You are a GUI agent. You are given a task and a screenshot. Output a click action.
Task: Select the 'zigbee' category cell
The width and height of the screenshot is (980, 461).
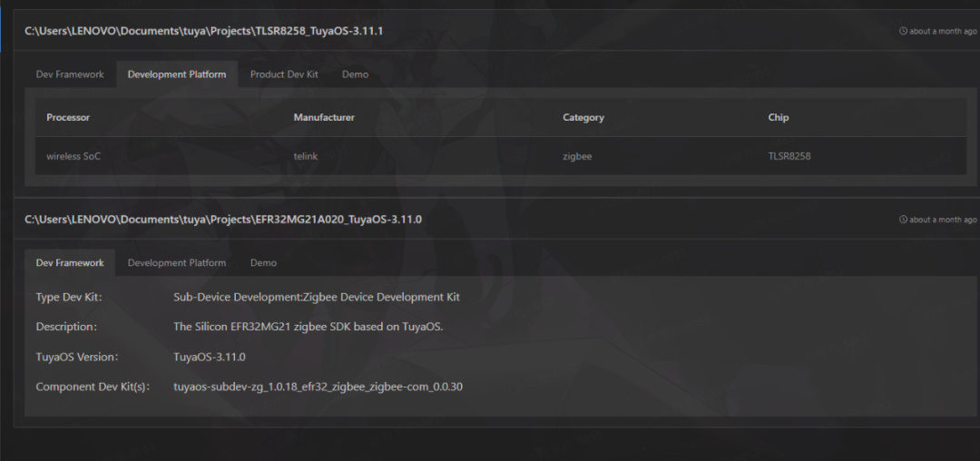pyautogui.click(x=577, y=156)
